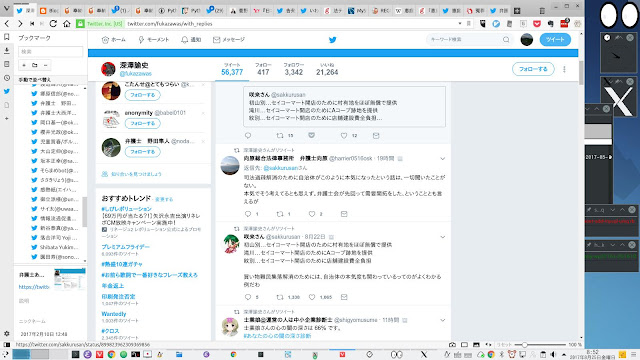
Task: Open the プレミアムフライデー trend
Action: (x=125, y=247)
